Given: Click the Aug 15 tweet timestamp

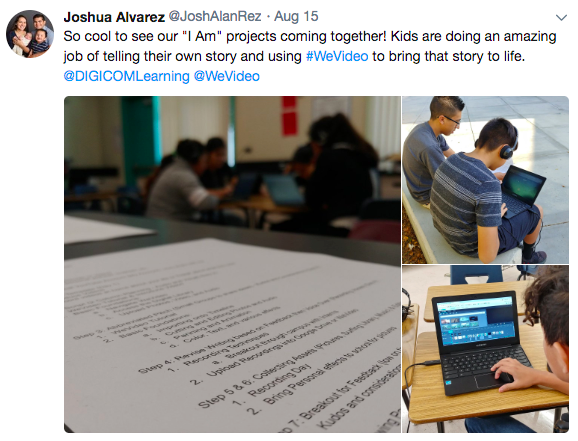Looking at the screenshot, I should (296, 16).
